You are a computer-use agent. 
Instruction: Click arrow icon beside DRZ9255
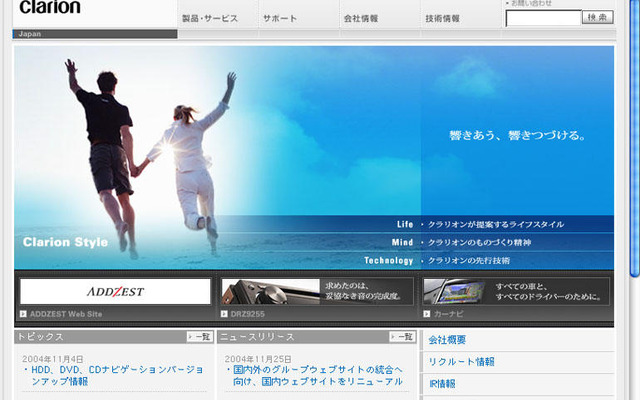point(224,314)
